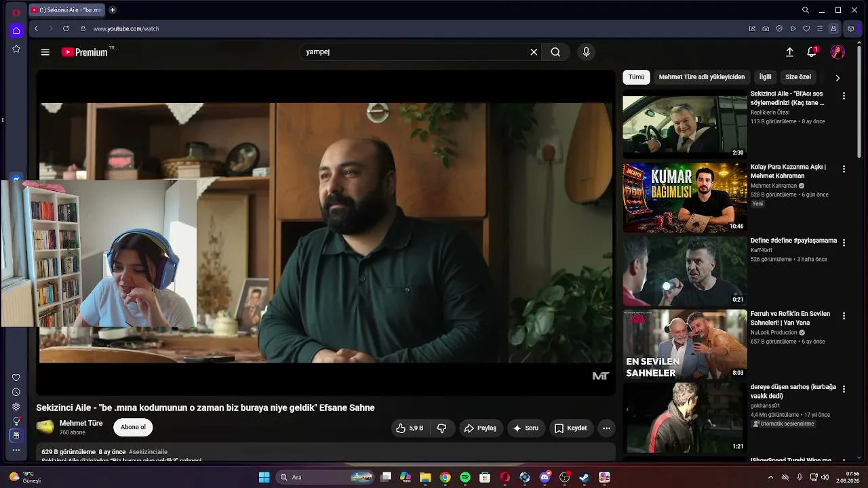
Task: Open options for 'Ferruh ve Refik'in' video
Action: (x=844, y=316)
